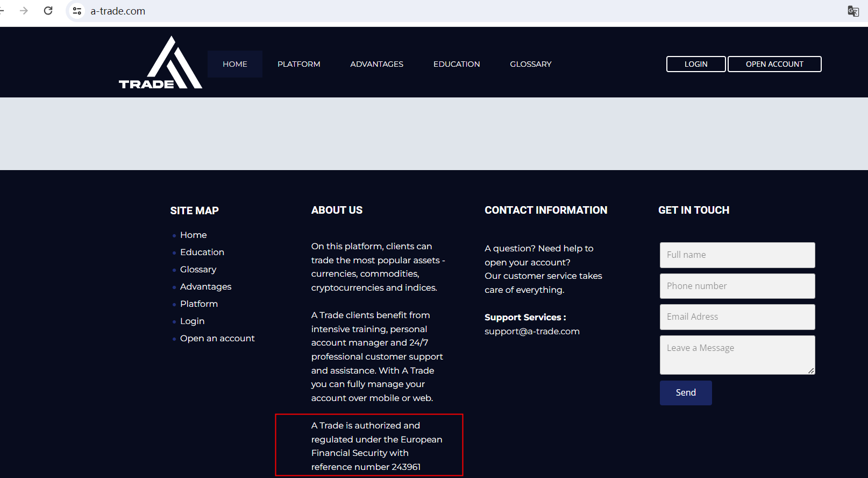Open the Platform link in Site Map
This screenshot has height=478, width=868.
click(x=199, y=304)
